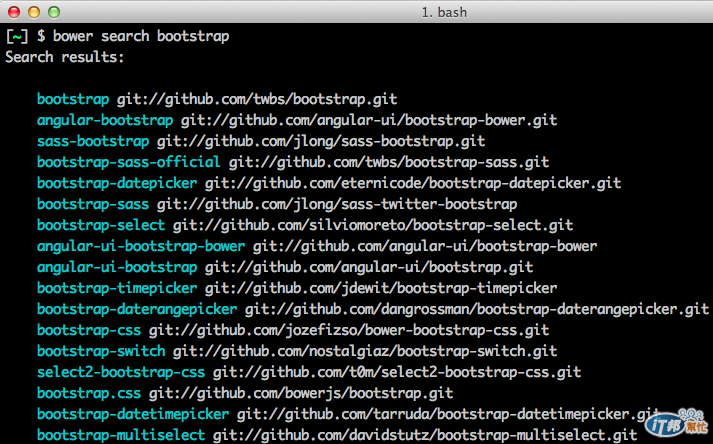Click the eternicode/bootstrap-datepicker.git URL
Screen dimensions: 713x444
tap(413, 183)
